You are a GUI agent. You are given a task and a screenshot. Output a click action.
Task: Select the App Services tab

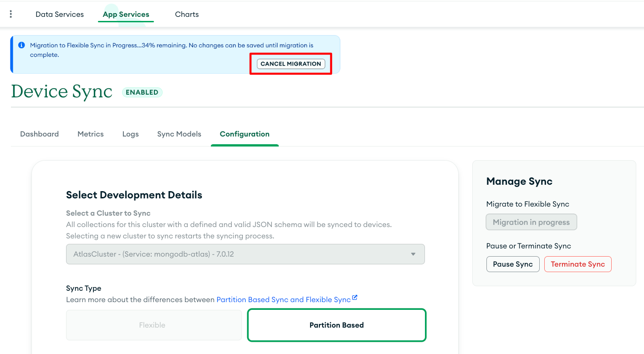[126, 15]
